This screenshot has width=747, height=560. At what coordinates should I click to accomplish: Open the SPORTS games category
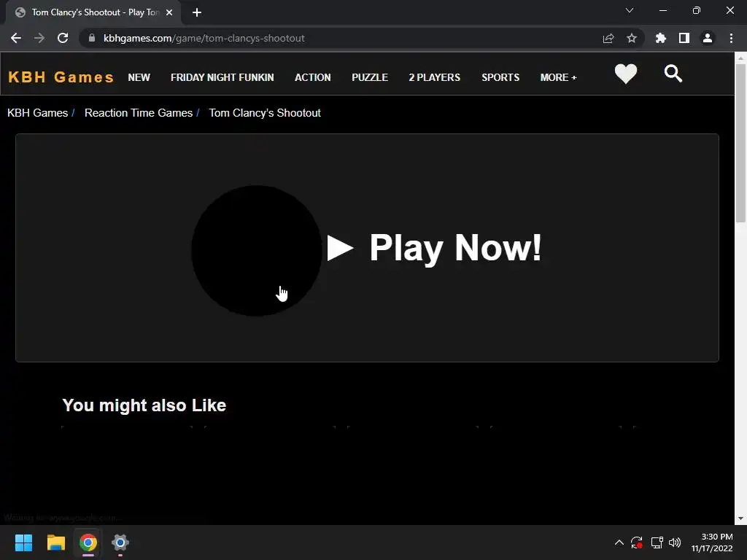coord(500,77)
